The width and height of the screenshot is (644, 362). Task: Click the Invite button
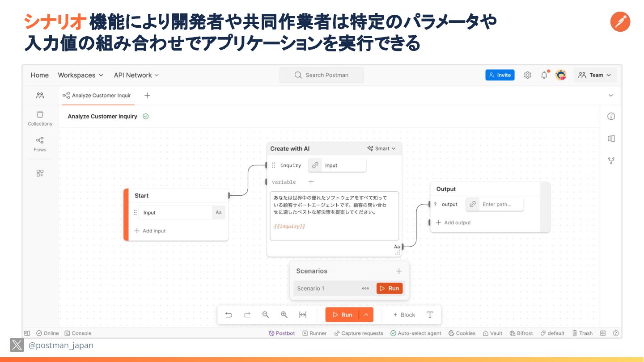(500, 75)
